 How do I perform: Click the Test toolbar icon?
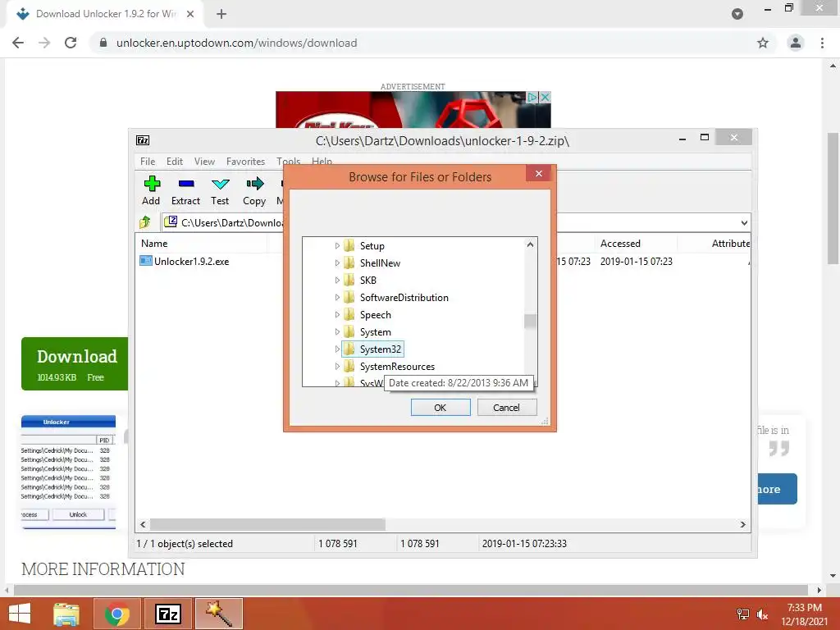click(220, 184)
